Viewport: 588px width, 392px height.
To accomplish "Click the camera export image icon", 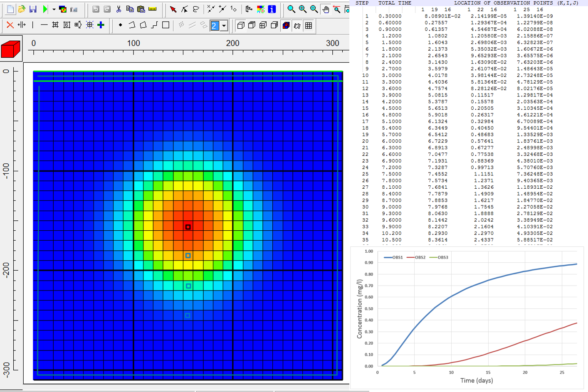I will [x=74, y=9].
